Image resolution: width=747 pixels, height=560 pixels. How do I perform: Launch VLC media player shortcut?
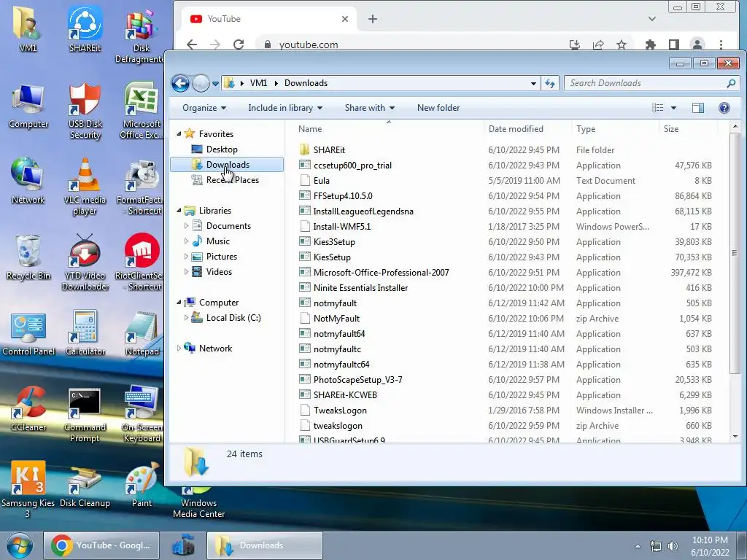pos(85,187)
